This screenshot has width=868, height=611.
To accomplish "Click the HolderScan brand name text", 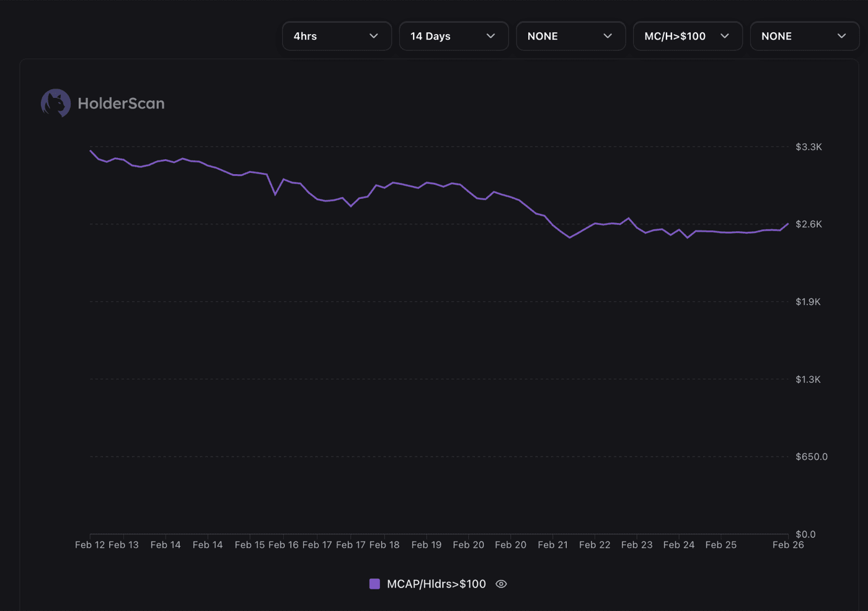I will (x=122, y=103).
